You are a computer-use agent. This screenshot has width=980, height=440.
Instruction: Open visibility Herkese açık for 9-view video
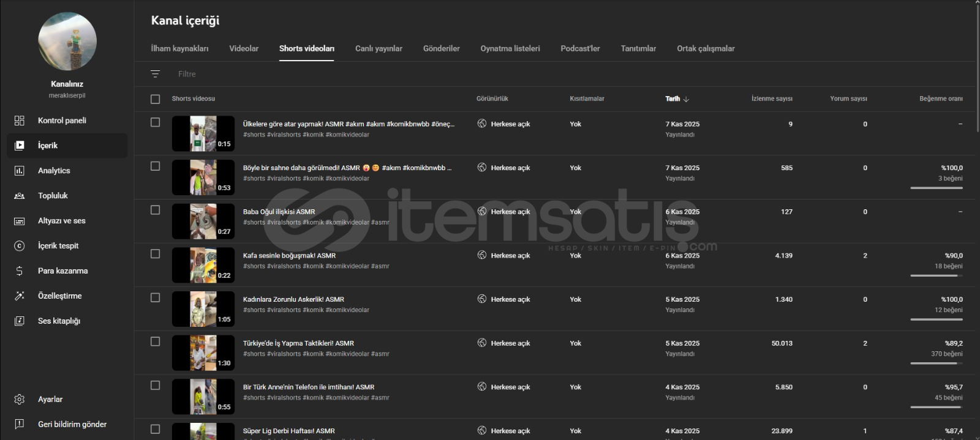click(510, 124)
